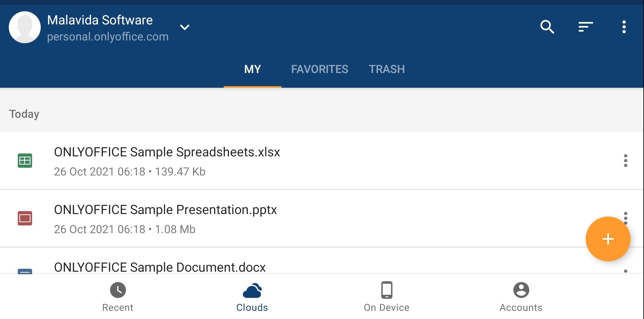The height and width of the screenshot is (319, 644).
Task: Go to the Accounts section
Action: (521, 297)
